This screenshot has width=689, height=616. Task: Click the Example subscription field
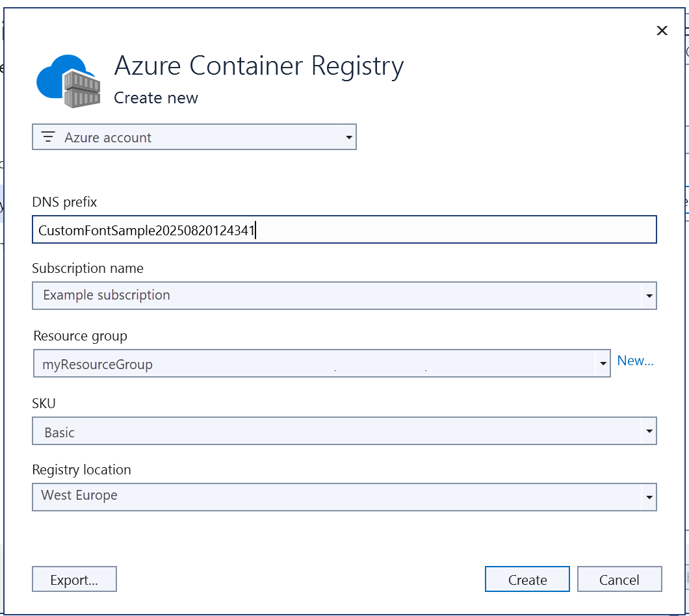[x=260, y=296]
